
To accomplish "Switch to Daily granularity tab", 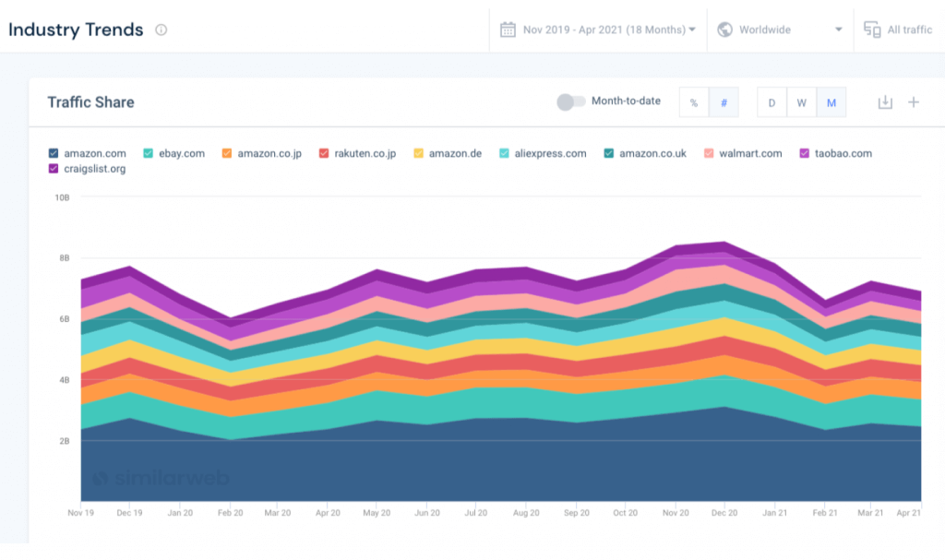I will pos(772,102).
